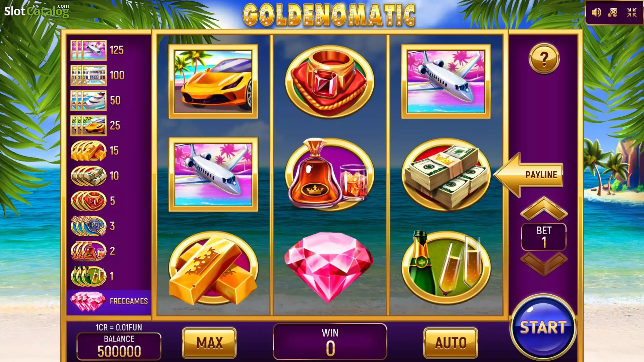
Task: Click the cash stacks reel symbol
Action: coord(446,175)
